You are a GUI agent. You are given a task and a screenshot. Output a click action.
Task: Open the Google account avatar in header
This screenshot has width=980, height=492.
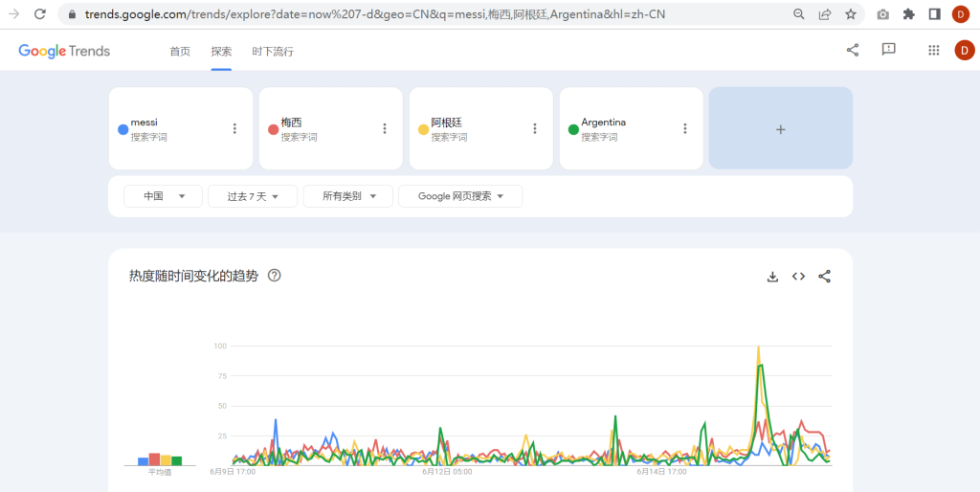coord(965,51)
